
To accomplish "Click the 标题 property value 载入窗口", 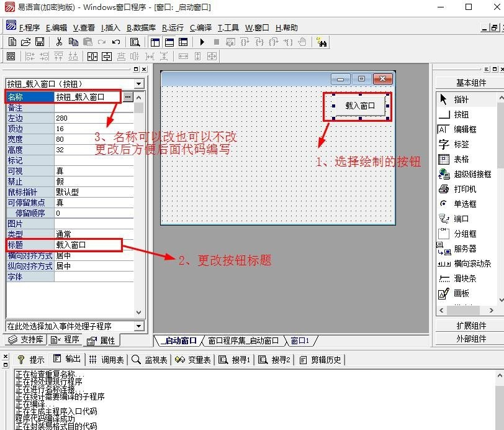I will tap(94, 245).
